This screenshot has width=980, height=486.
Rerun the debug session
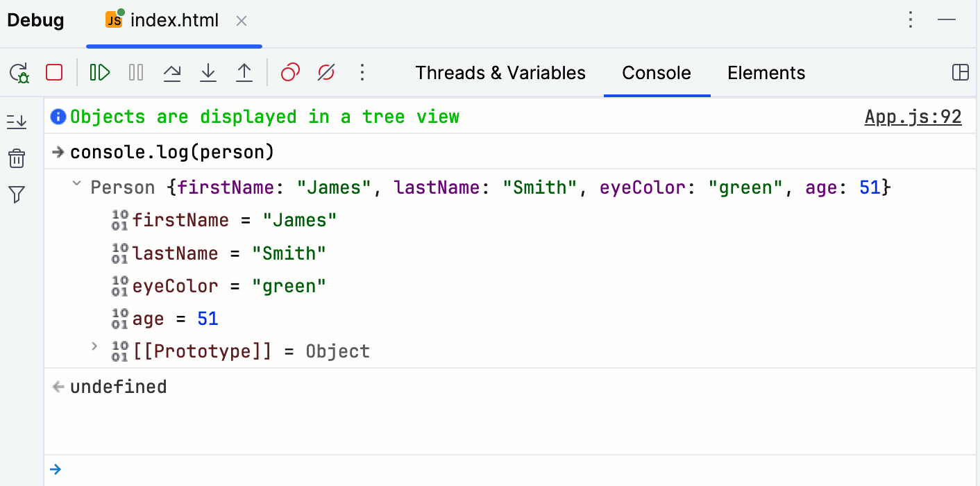(x=19, y=72)
